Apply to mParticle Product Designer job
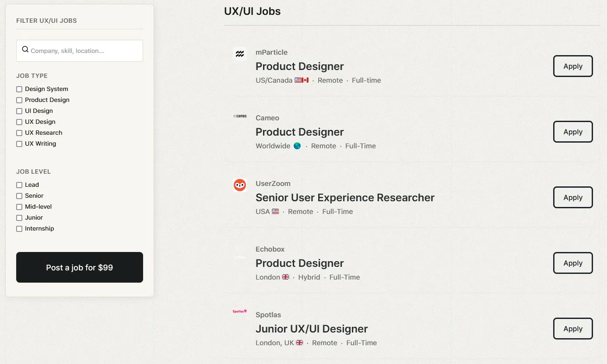The image size is (607, 364). click(573, 66)
